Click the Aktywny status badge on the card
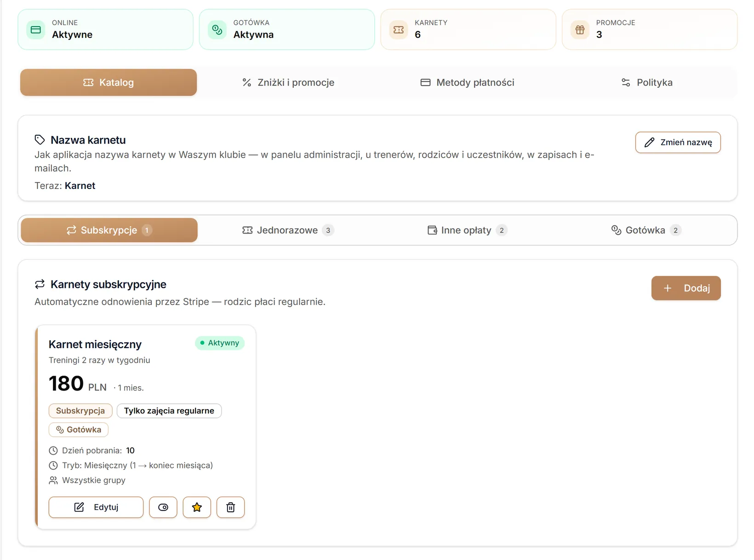Screen dimensions: 754x560 click(220, 343)
